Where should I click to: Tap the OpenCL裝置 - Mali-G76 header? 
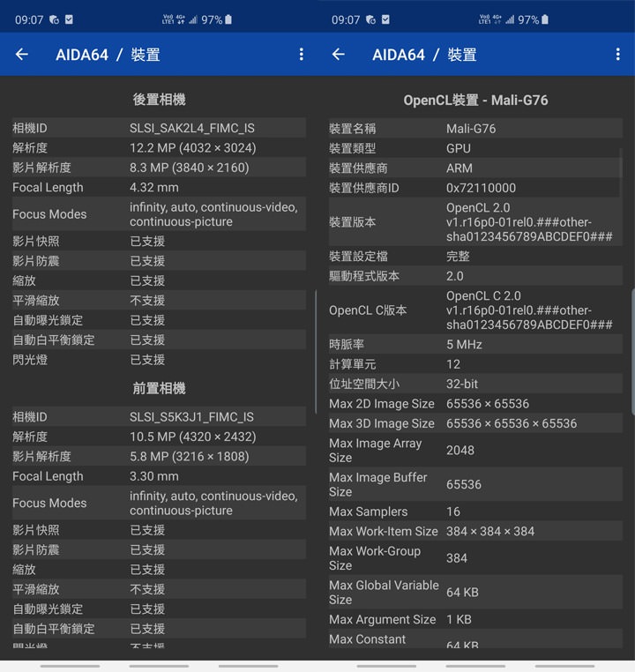[475, 101]
